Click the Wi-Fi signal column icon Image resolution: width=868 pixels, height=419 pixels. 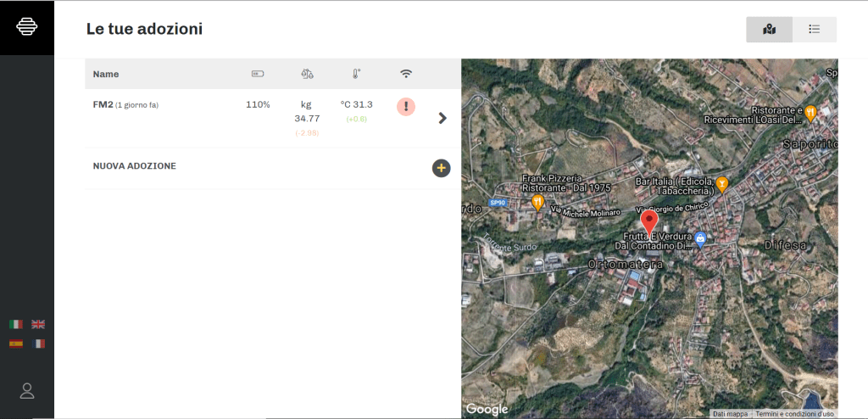coord(406,74)
